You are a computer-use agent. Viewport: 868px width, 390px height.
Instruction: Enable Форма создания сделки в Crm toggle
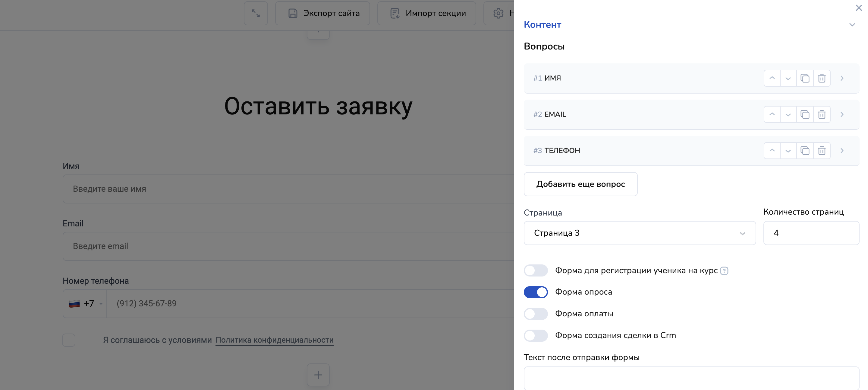[536, 335]
